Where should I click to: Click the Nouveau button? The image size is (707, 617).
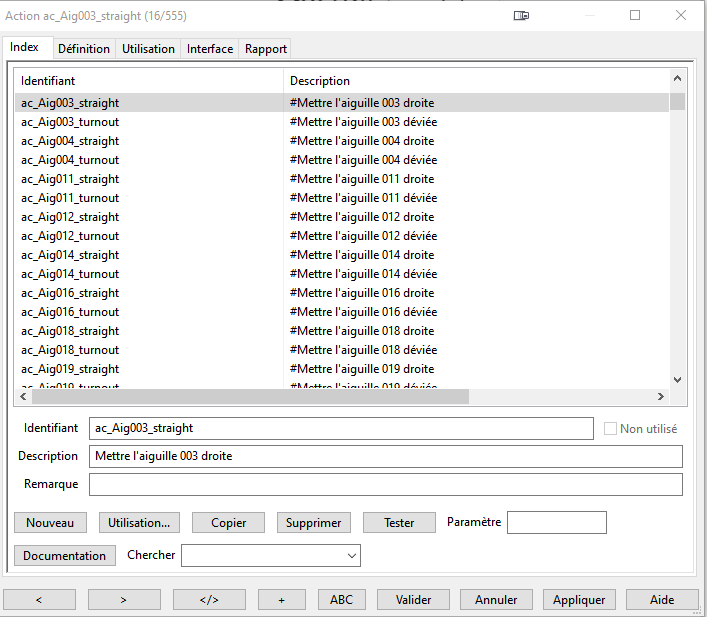click(x=50, y=523)
